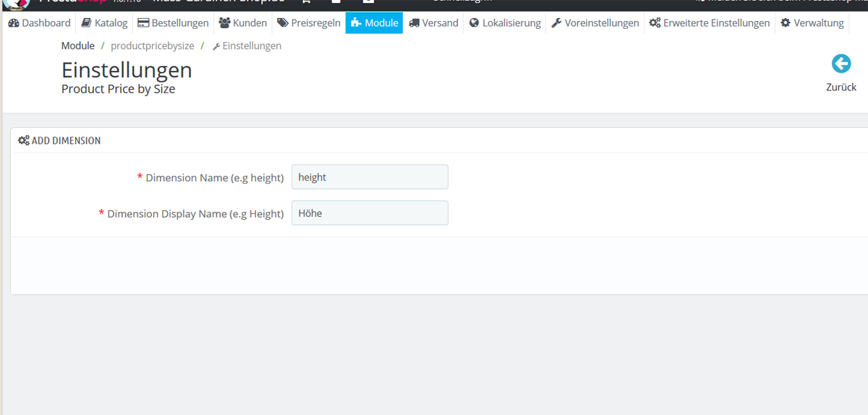Click the Module breadcrumb link
The height and width of the screenshot is (415, 868).
coord(78,46)
